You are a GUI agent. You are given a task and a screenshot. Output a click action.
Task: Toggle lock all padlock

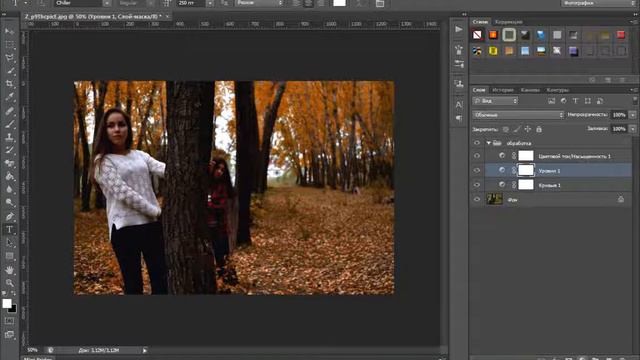[539, 129]
